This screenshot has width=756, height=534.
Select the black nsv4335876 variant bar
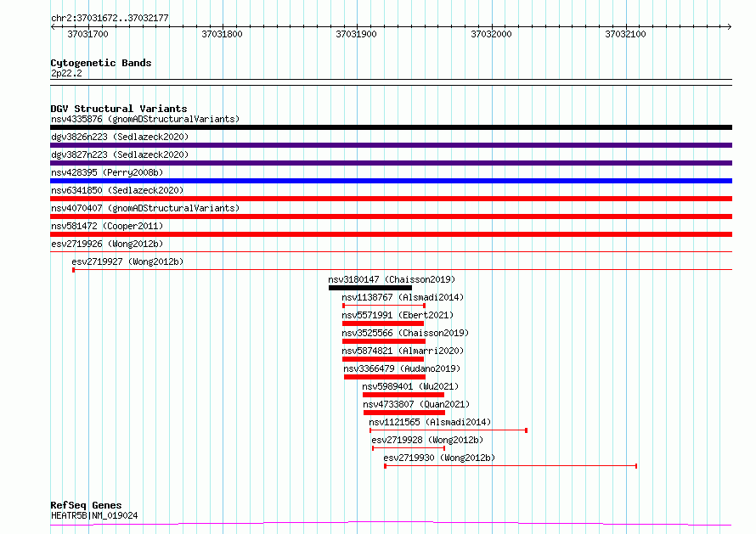pyautogui.click(x=391, y=127)
